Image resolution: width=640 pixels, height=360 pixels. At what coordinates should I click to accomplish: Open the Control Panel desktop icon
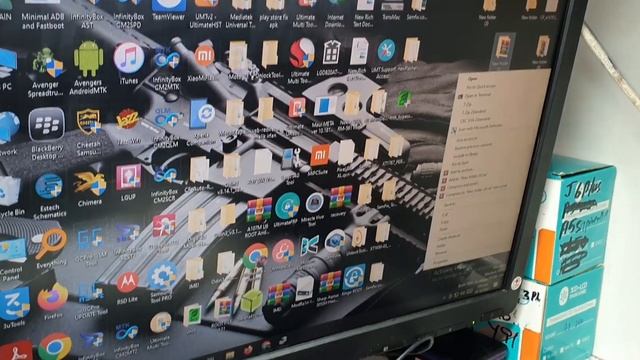coord(13,251)
